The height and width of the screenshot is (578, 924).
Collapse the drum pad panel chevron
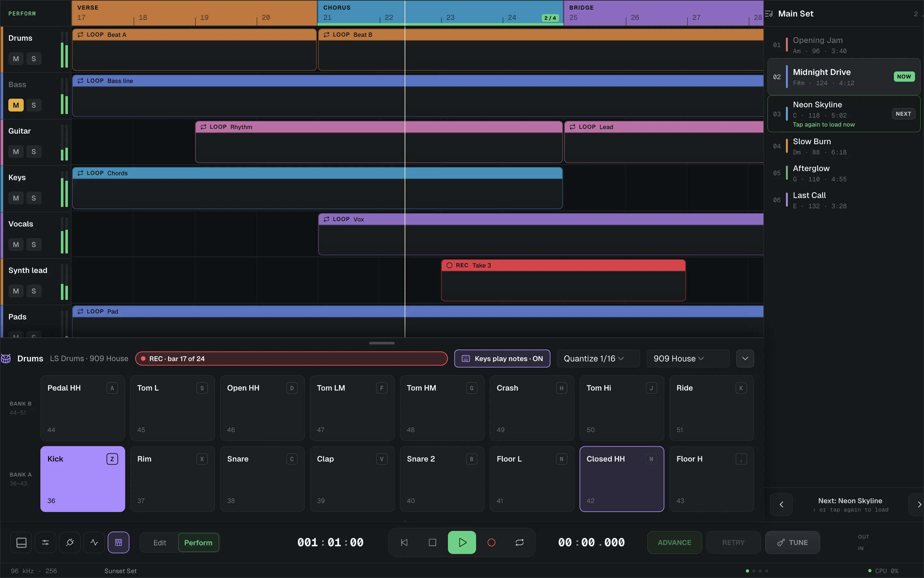point(745,359)
